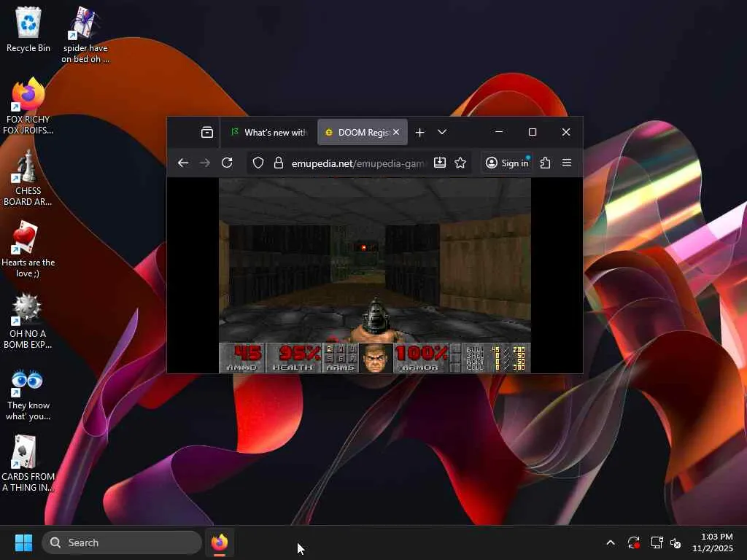This screenshot has height=560, width=747.
Task: Click the ARMS weapon slots panel
Action: pyautogui.click(x=341, y=357)
